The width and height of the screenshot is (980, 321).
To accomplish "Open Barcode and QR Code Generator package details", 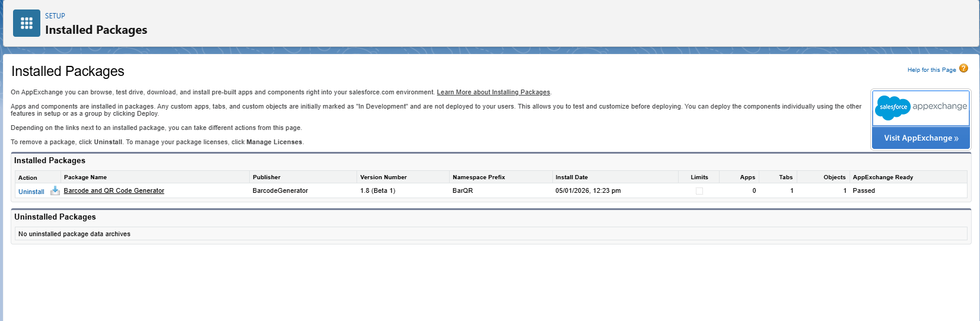I will (114, 191).
